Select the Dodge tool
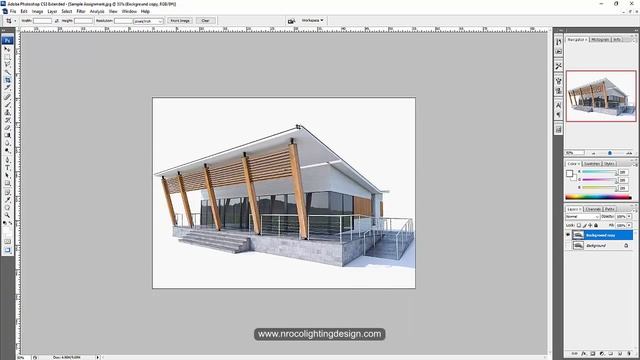The width and height of the screenshot is (640, 360). pos(7,151)
